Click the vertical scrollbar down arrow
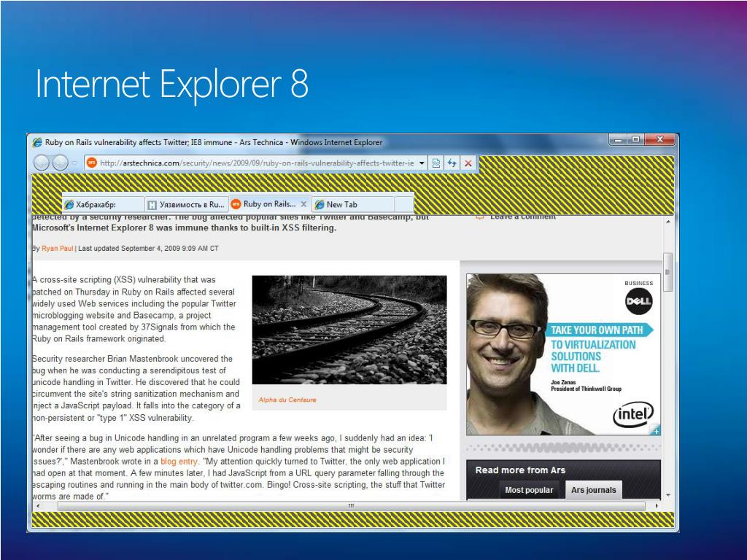Screen dimensions: 747x560 [668, 495]
